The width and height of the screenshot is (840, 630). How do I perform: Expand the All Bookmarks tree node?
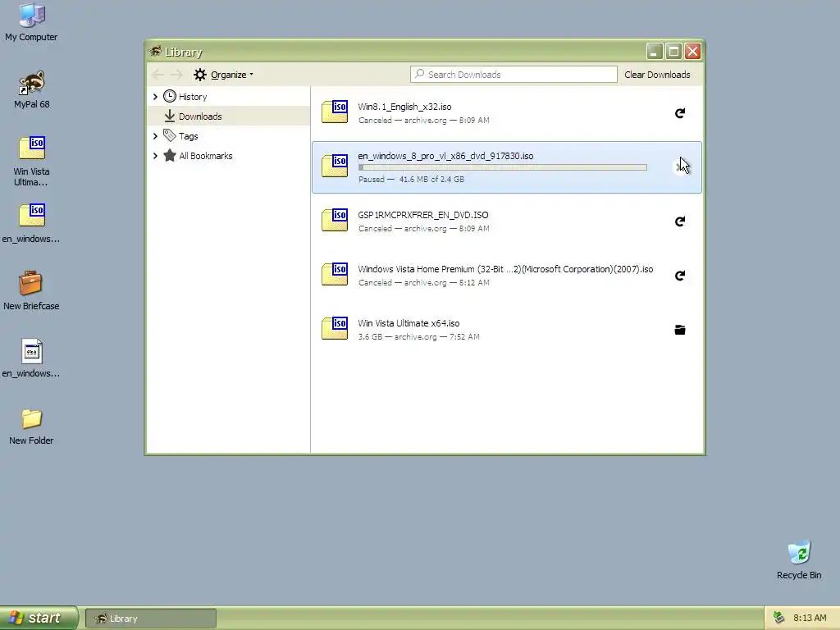(155, 156)
